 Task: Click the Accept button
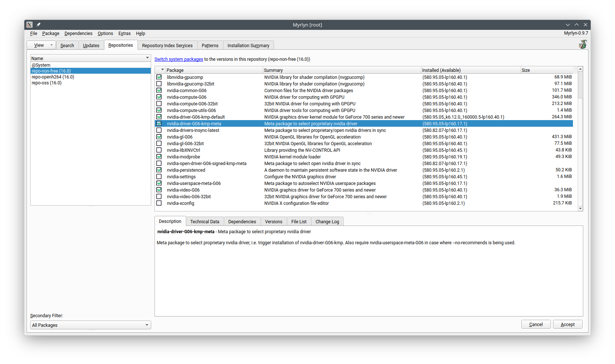pos(568,324)
